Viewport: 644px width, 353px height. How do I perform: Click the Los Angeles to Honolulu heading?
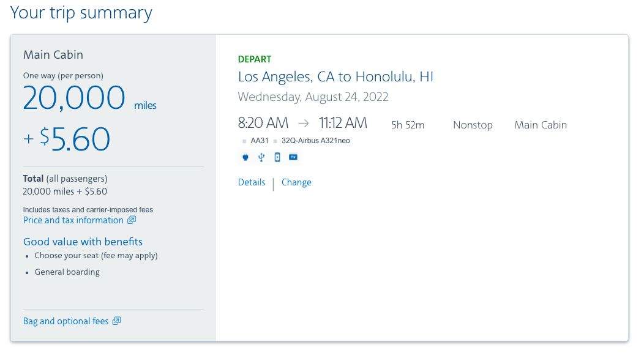pos(335,76)
